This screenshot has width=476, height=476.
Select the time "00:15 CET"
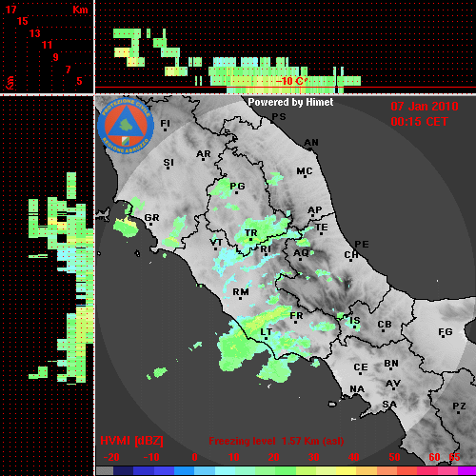pos(419,122)
